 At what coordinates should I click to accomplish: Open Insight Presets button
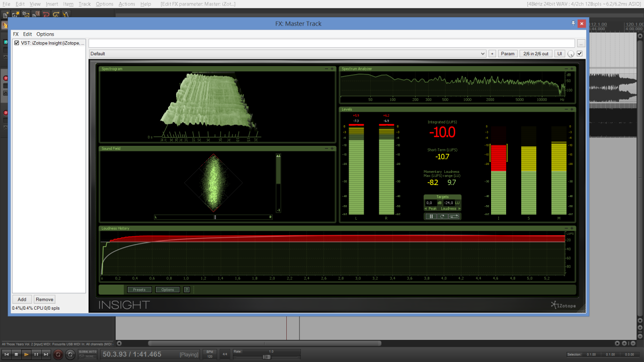[139, 290]
